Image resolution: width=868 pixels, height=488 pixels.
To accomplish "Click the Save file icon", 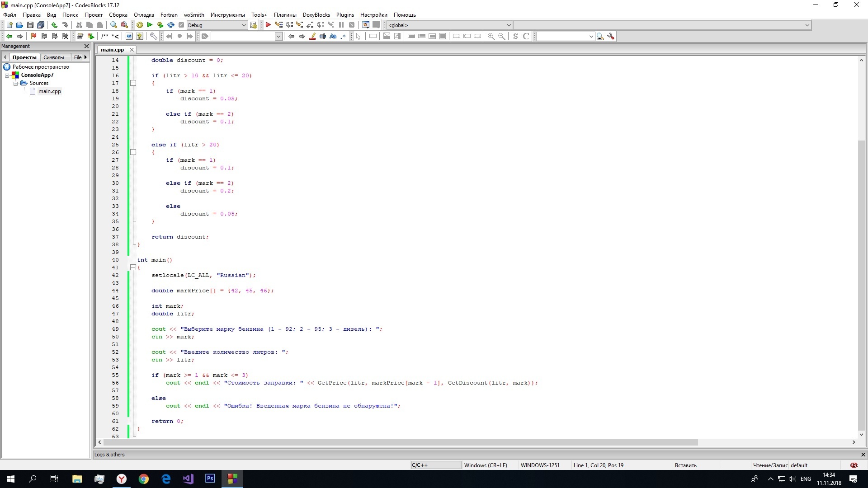I will click(x=30, y=25).
